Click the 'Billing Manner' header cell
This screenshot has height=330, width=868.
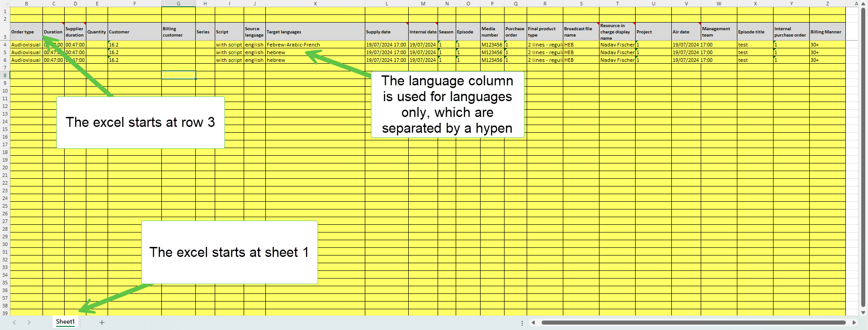(827, 32)
